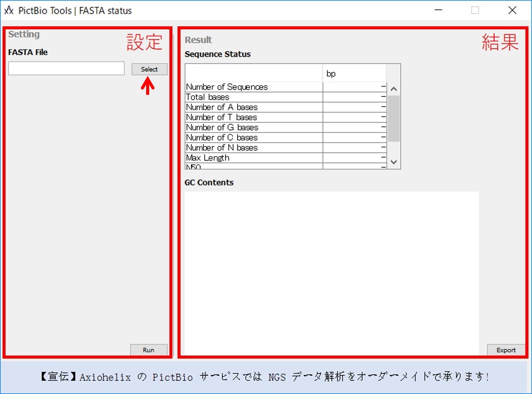
Task: Select the Number of A bases row
Action: point(253,107)
